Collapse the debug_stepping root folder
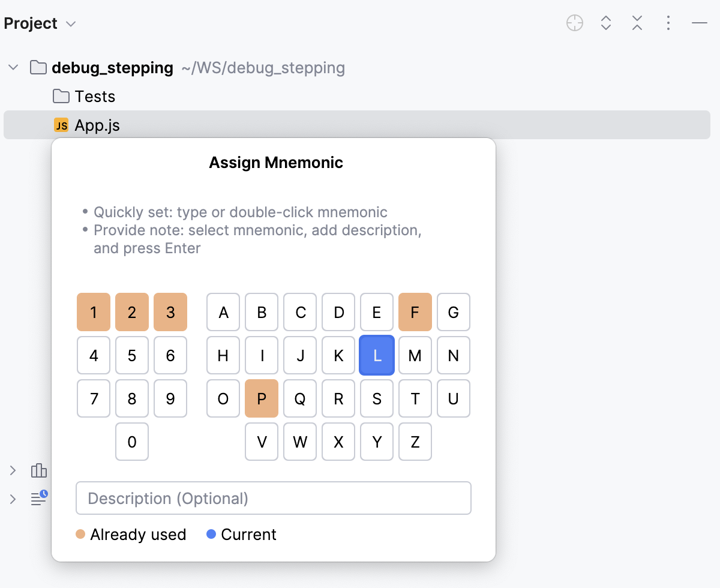 click(13, 67)
